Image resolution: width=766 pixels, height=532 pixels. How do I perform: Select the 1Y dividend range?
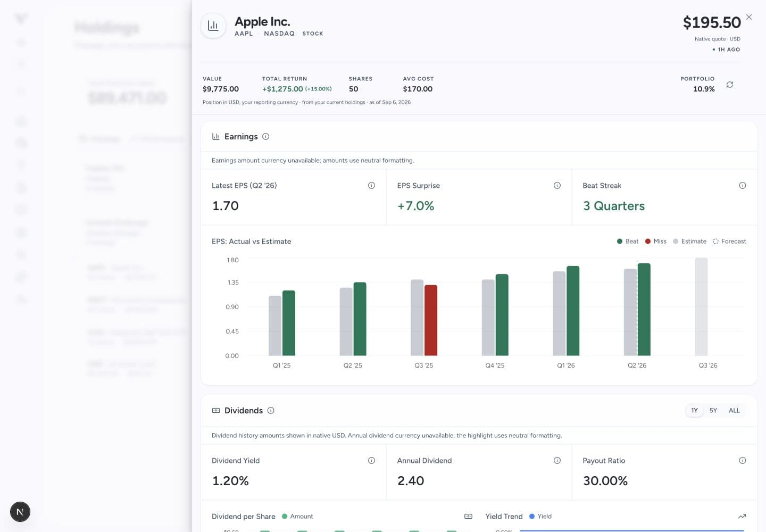[x=694, y=411]
